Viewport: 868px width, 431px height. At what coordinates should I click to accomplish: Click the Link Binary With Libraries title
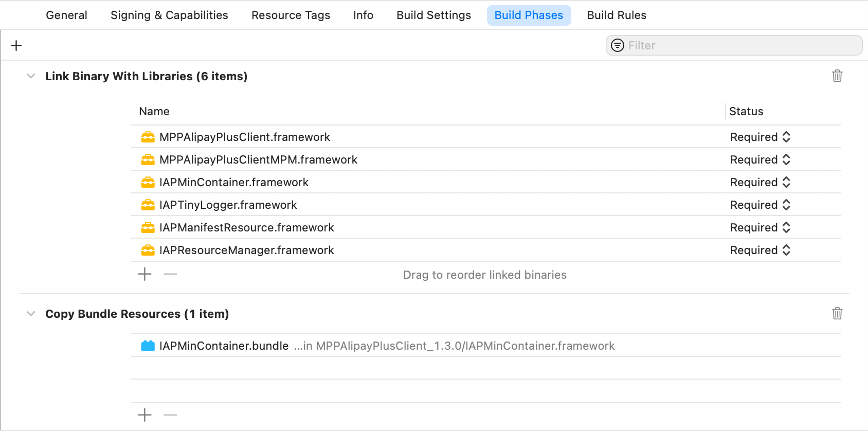[x=146, y=76]
